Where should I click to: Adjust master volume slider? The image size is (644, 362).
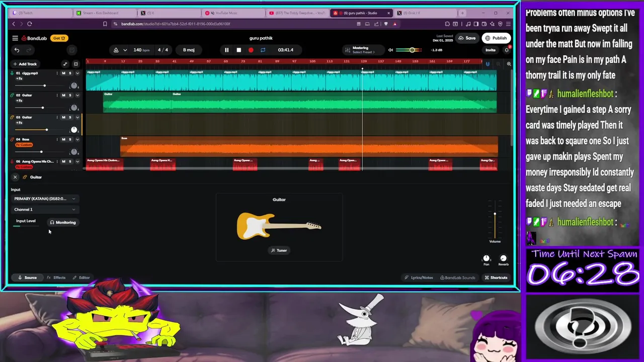pos(413,50)
